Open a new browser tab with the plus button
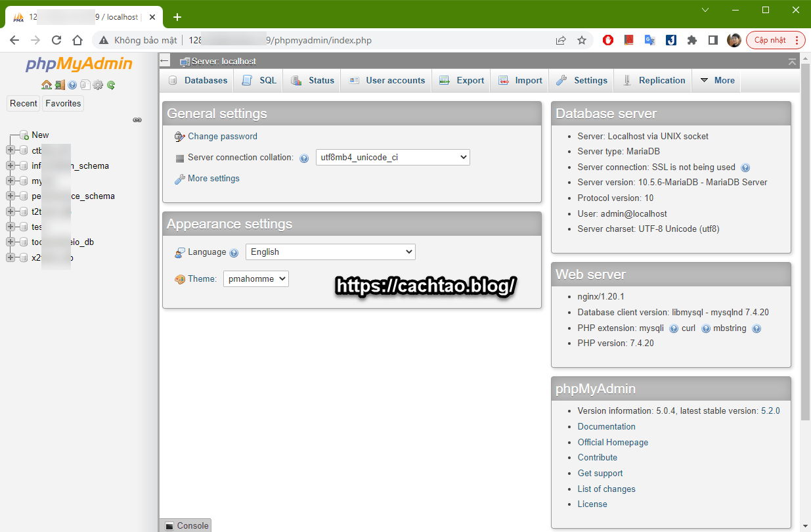 coord(177,17)
